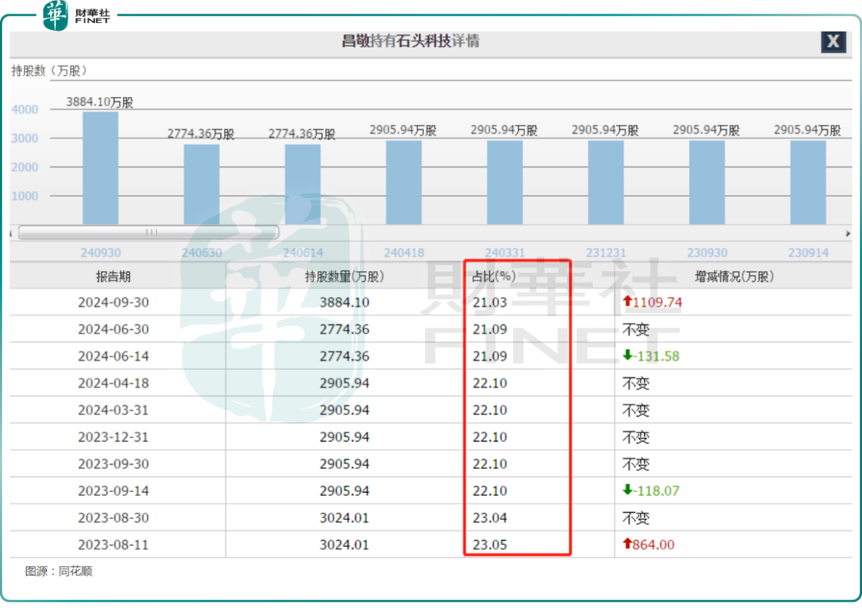Select the 2023-08-11 report date cell
Image resolution: width=862 pixels, height=616 pixels.
(113, 545)
